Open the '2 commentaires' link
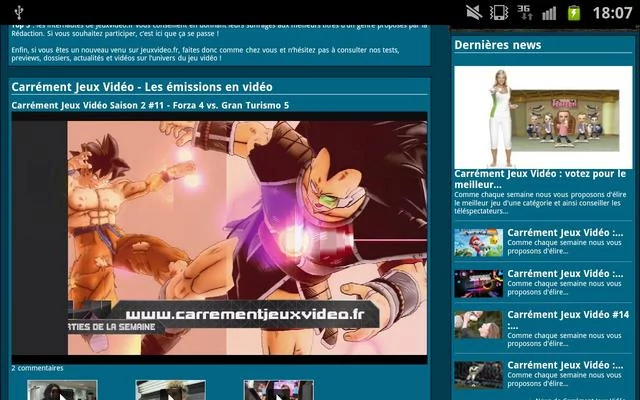Image resolution: width=640 pixels, height=400 pixels. [37, 368]
